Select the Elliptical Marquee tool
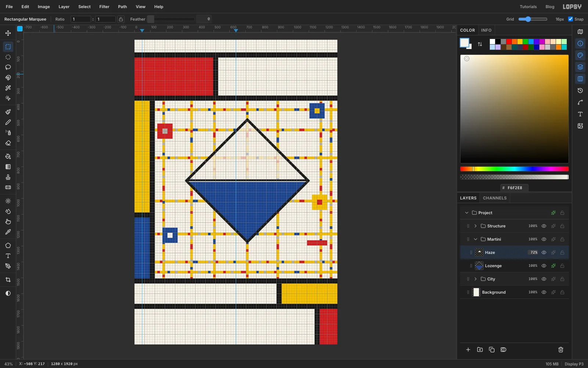 click(x=8, y=57)
